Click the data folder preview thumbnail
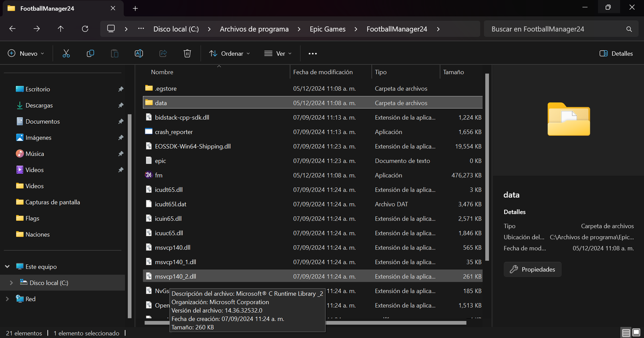Screen dimensions: 644x338 (x=569, y=119)
